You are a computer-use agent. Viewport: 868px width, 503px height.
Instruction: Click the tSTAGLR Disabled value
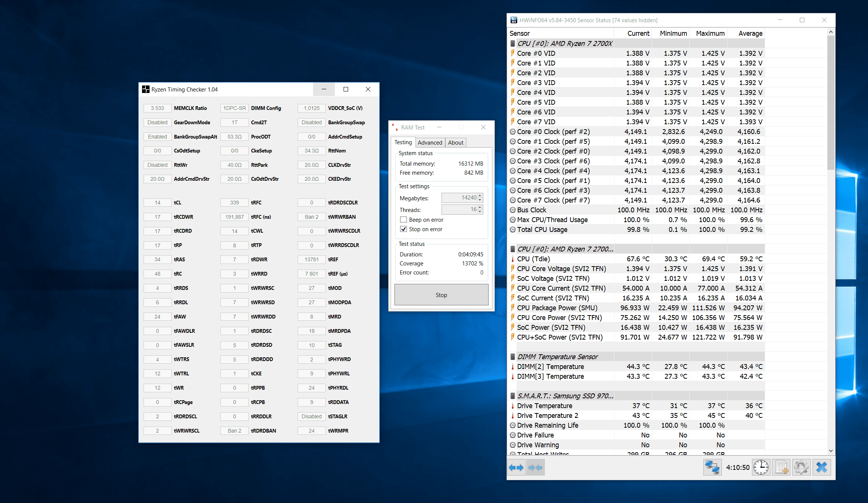(312, 416)
